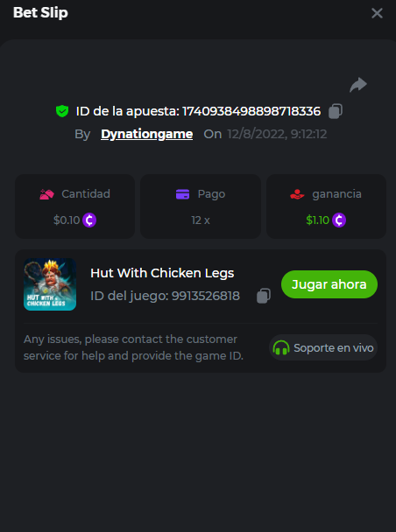Open Soporte en vivo chat
The image size is (396, 532).
pos(323,347)
